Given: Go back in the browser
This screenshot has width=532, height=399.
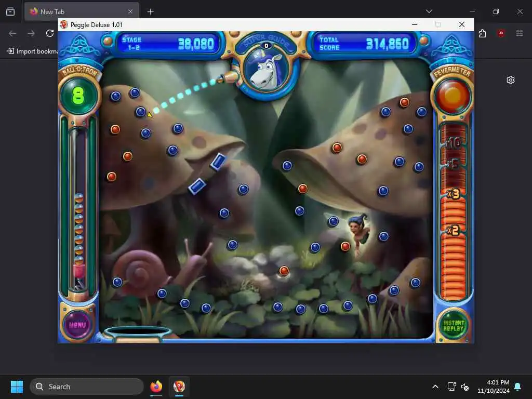Looking at the screenshot, I should (12, 33).
